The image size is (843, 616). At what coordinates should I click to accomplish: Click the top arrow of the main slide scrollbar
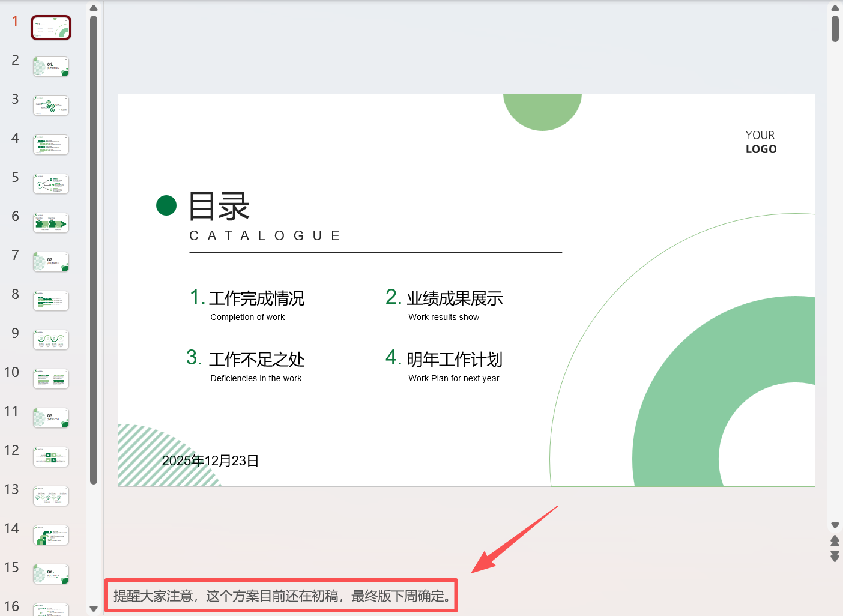(835, 7)
